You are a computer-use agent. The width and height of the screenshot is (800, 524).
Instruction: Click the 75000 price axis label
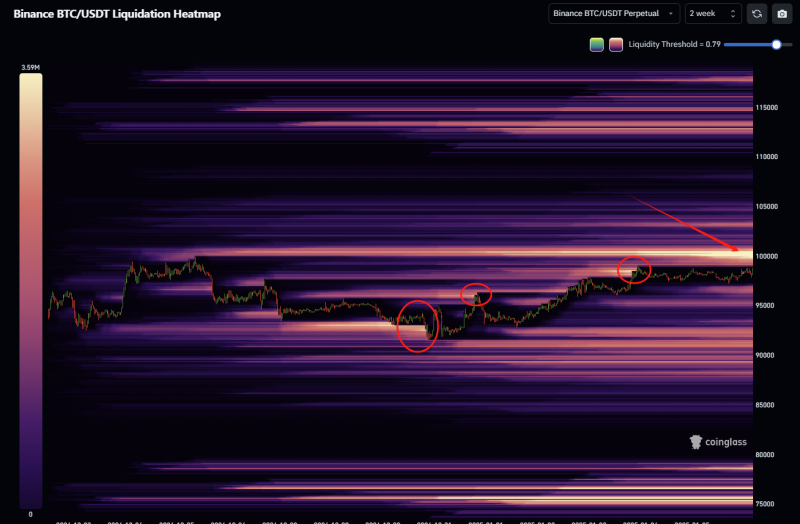point(764,504)
